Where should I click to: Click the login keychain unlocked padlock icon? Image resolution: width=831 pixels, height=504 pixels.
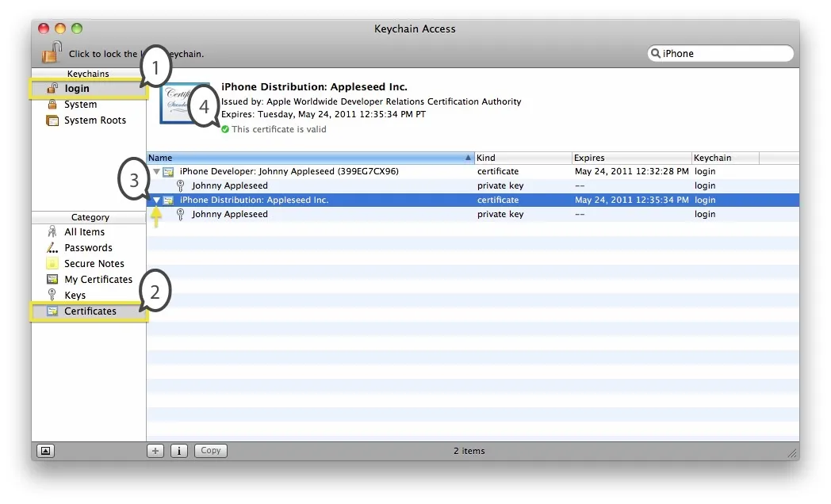[x=52, y=88]
